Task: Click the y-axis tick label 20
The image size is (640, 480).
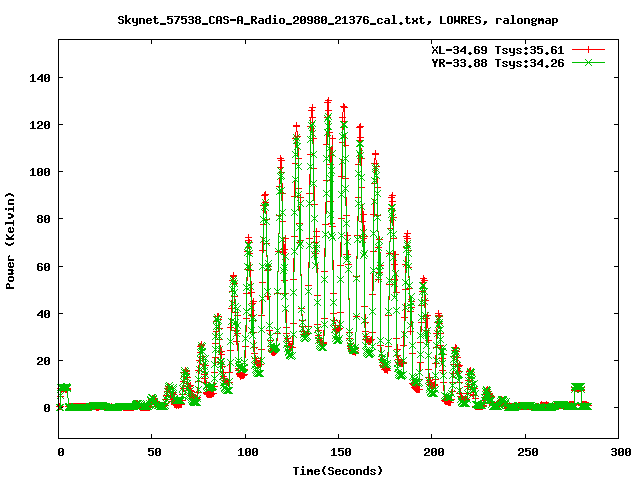Action: [x=43, y=361]
